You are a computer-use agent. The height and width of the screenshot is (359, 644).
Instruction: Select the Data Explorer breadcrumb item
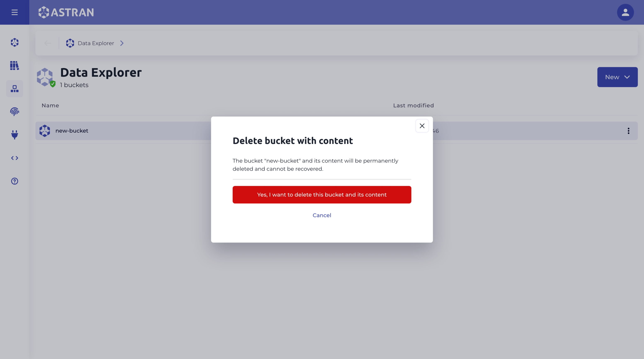[x=96, y=43]
